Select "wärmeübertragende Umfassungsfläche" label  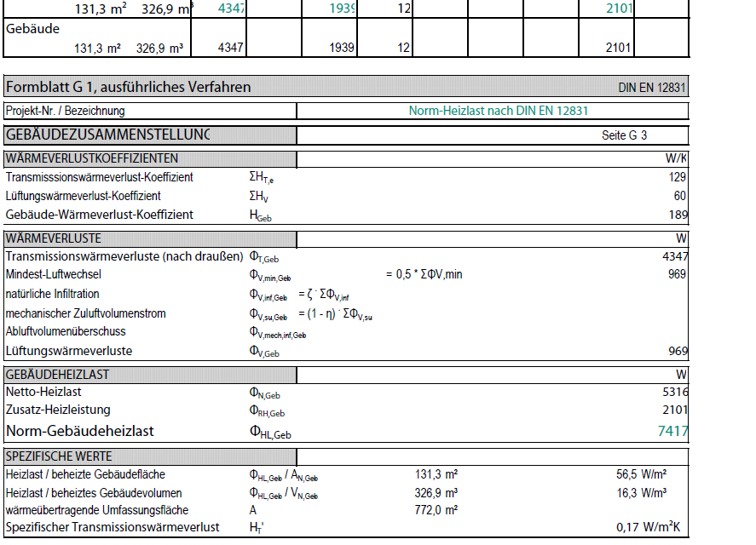click(97, 510)
